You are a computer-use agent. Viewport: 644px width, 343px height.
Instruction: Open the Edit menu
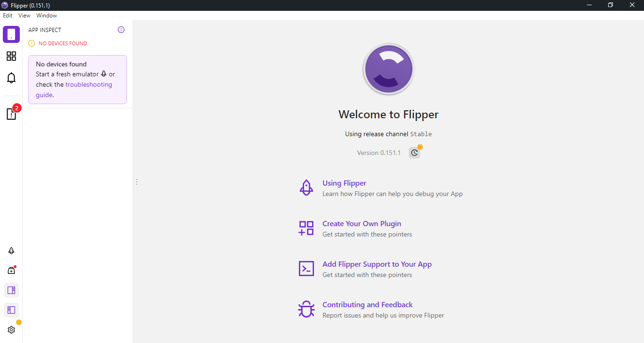click(8, 16)
